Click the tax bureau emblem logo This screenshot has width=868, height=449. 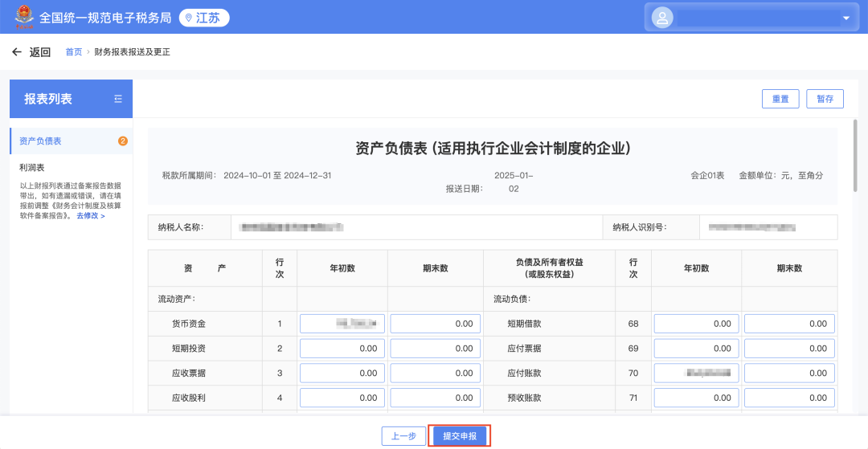pos(24,17)
